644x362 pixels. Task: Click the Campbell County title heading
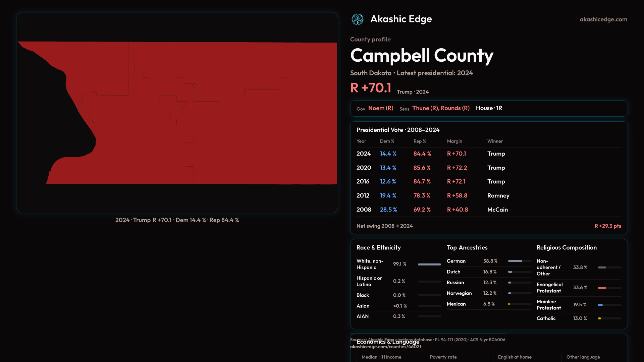(422, 56)
